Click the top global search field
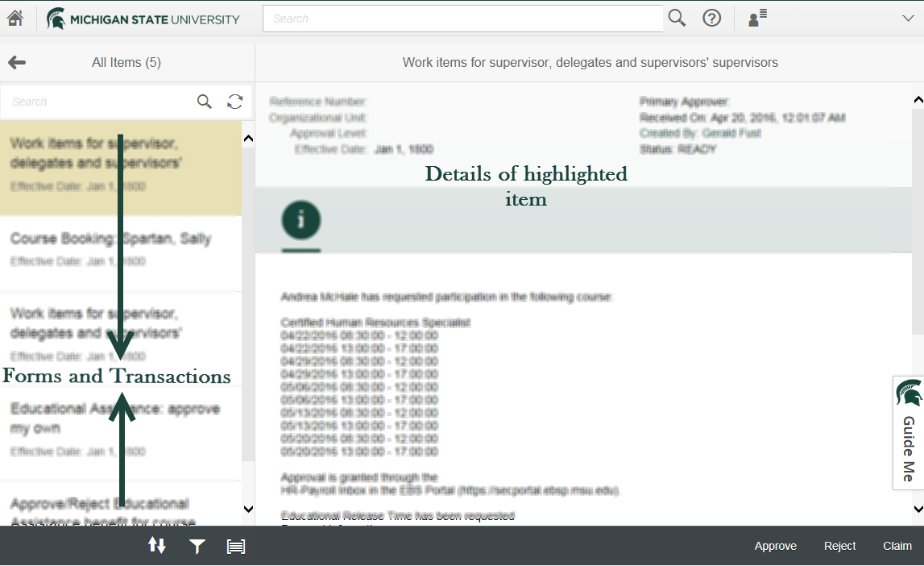Screen dimensions: 924x566 (x=462, y=19)
